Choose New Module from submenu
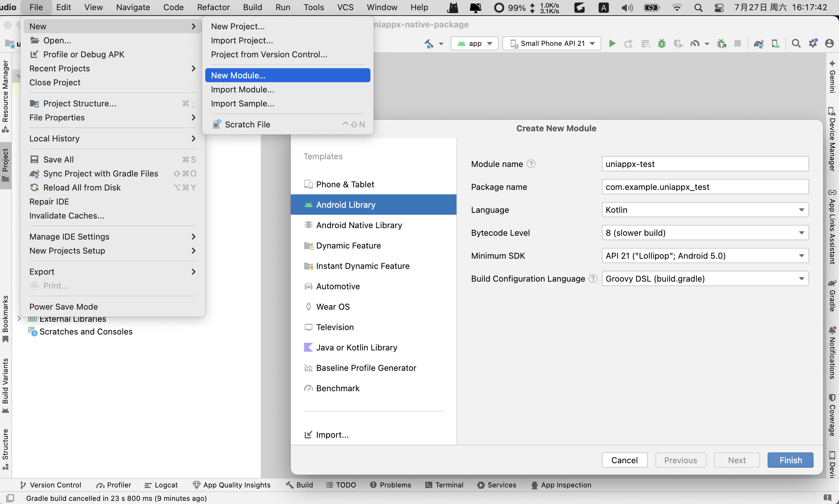The image size is (839, 504). 288,76
